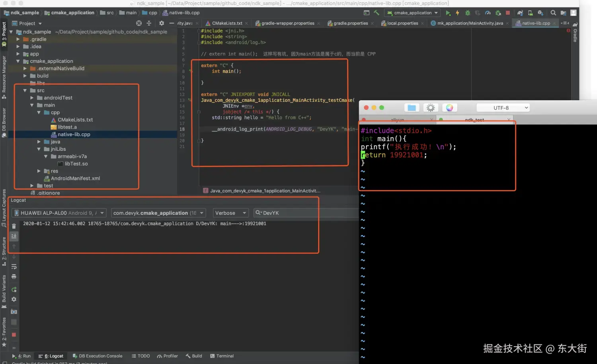The width and height of the screenshot is (597, 364).
Task: Click the Restart logcat green arrow icon
Action: (14, 289)
